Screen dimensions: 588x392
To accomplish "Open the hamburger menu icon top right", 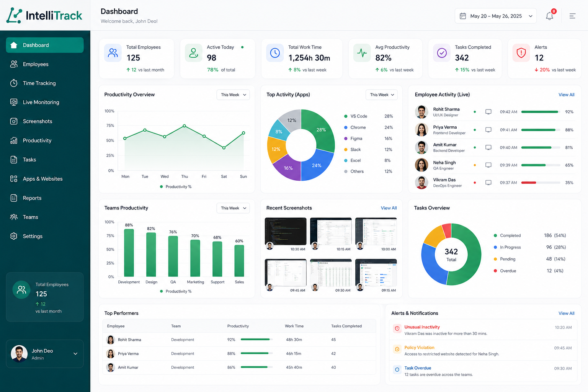I will tap(572, 16).
